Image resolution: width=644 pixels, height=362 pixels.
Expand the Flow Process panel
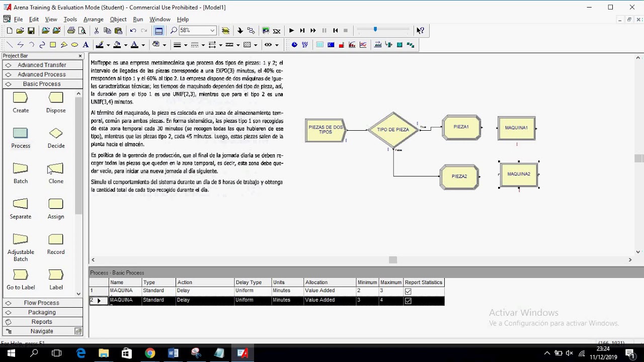tap(42, 303)
